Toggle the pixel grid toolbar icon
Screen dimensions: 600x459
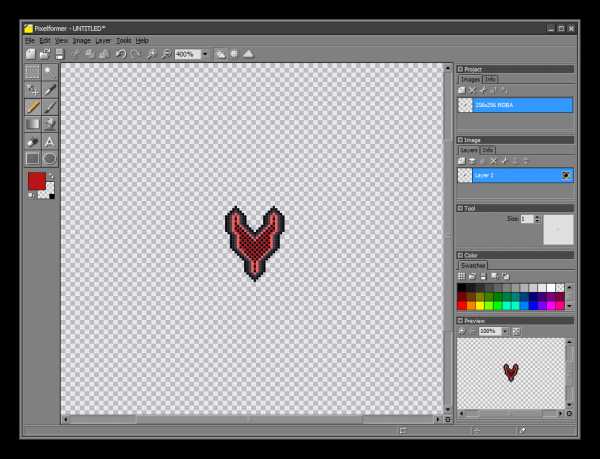(x=234, y=54)
